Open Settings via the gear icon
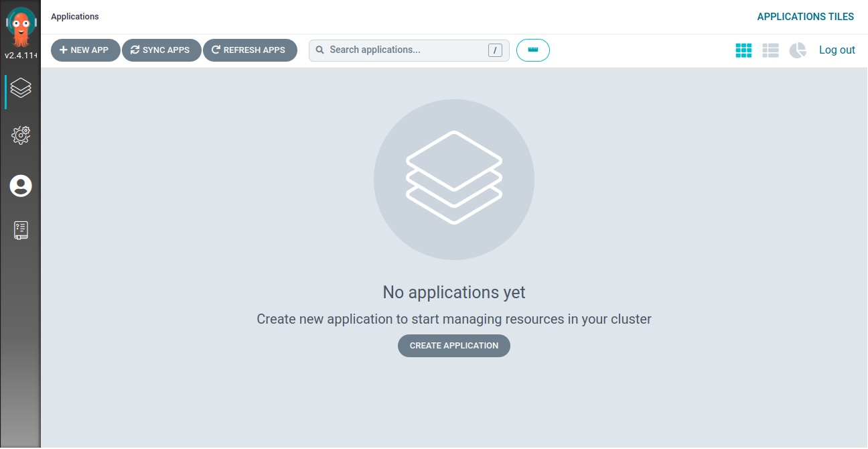 (x=21, y=135)
